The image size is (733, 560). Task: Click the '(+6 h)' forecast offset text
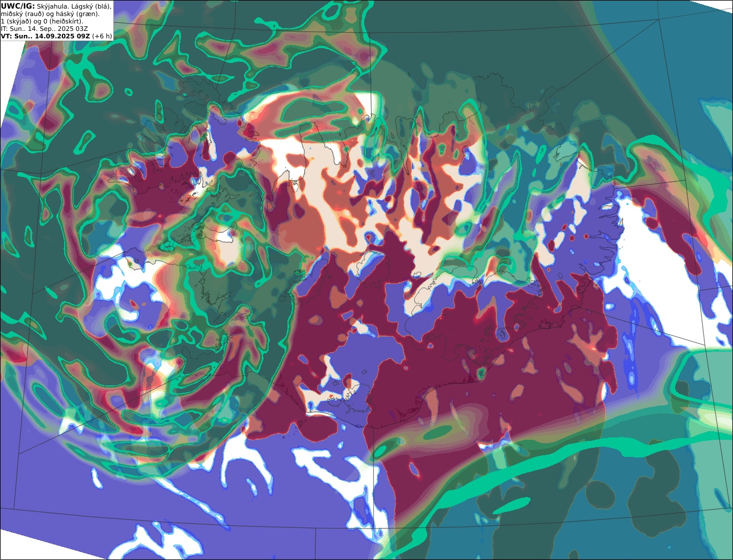[102, 36]
